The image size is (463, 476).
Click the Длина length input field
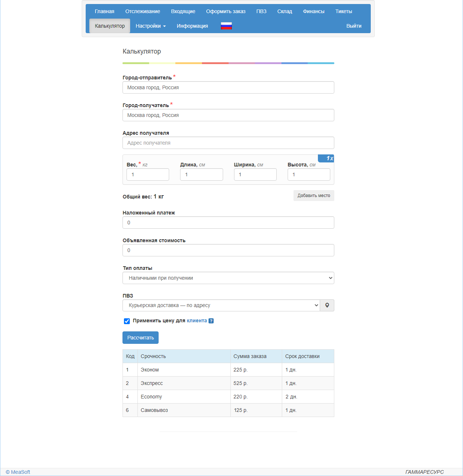tap(201, 174)
